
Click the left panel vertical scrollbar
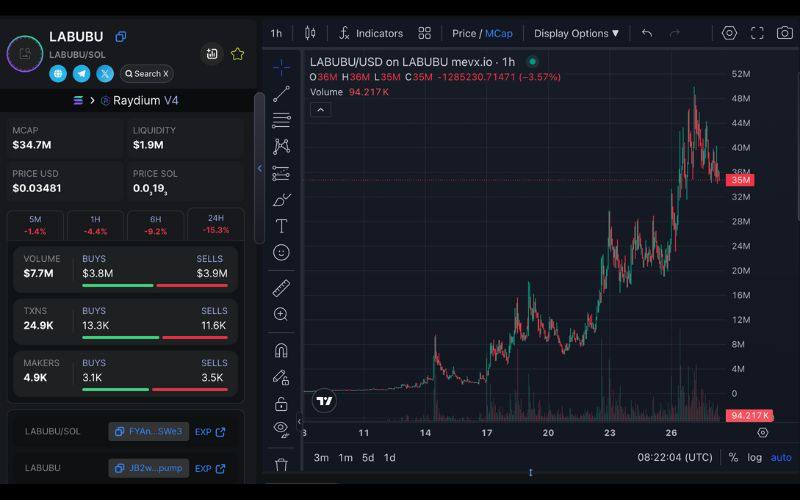pos(259,168)
